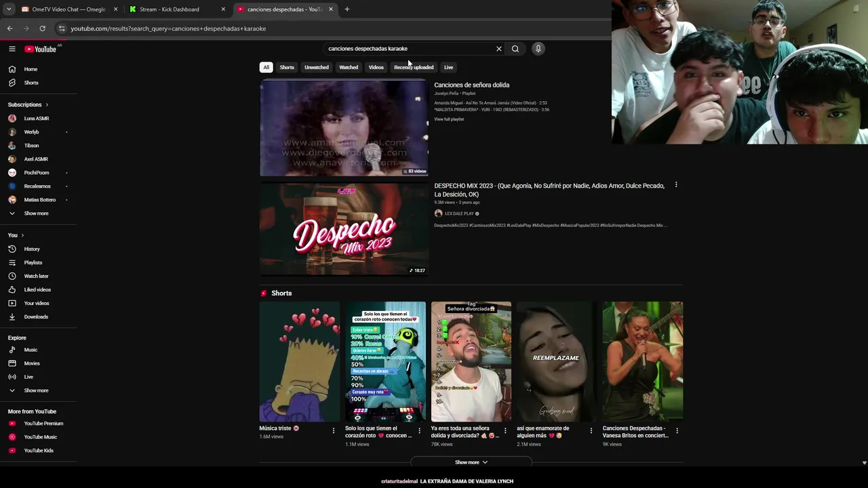The width and height of the screenshot is (868, 488).
Task: Click the YouTube logo
Action: tap(41, 49)
